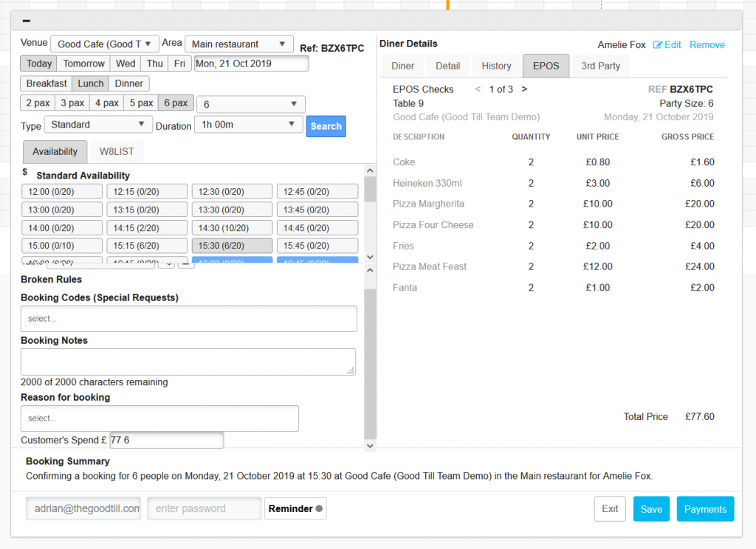Select Today date toggle
This screenshot has width=756, height=549.
coord(38,63)
